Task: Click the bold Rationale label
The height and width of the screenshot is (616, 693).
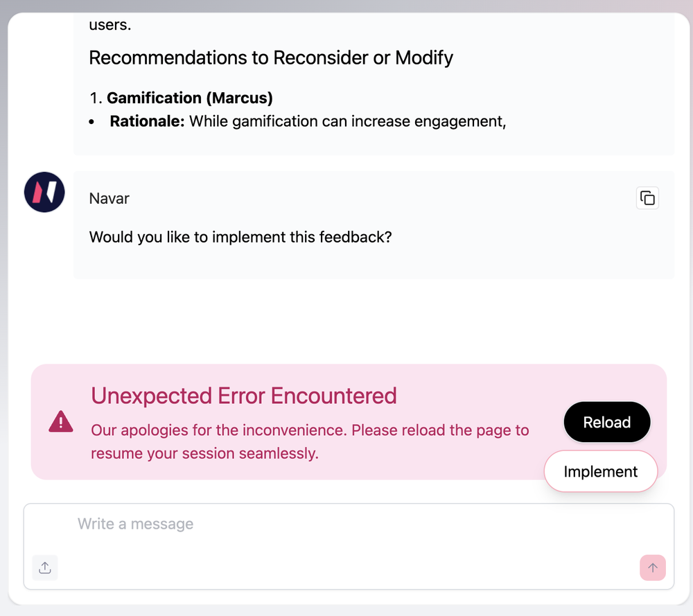Action: pyautogui.click(x=147, y=121)
